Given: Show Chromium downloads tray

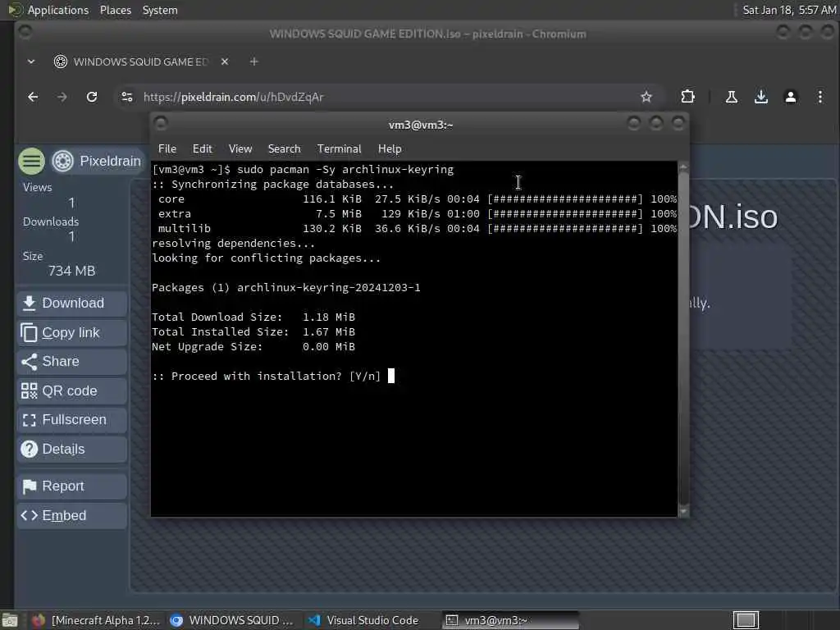Looking at the screenshot, I should click(760, 97).
